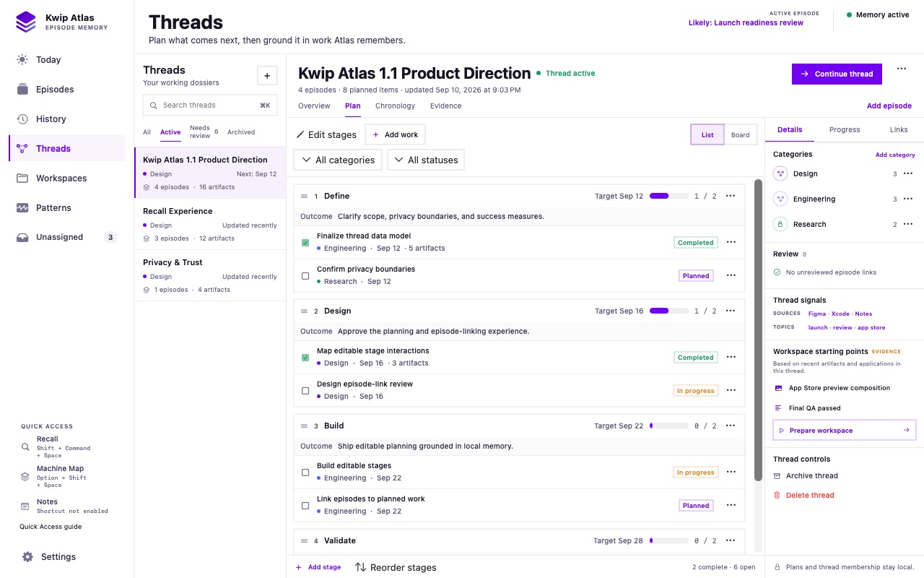Select the Plan tab
The image size is (924, 578).
point(353,106)
